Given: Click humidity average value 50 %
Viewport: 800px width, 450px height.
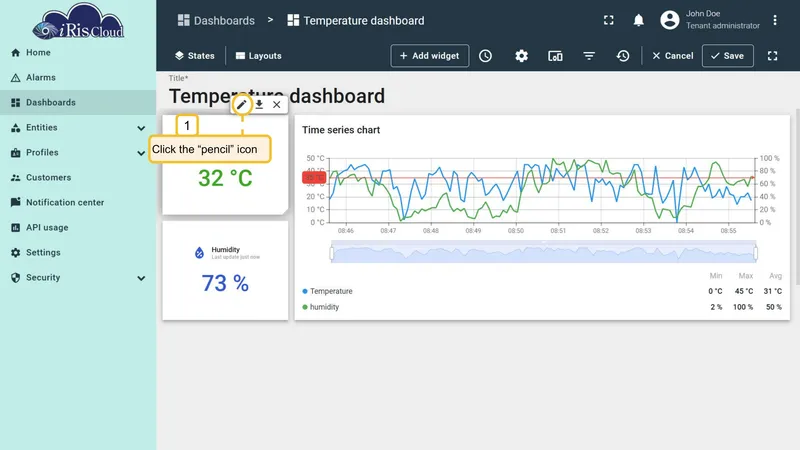Looking at the screenshot, I should point(773,307).
